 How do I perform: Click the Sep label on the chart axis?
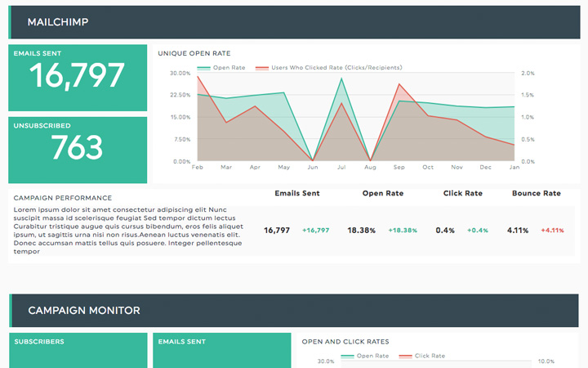399,167
